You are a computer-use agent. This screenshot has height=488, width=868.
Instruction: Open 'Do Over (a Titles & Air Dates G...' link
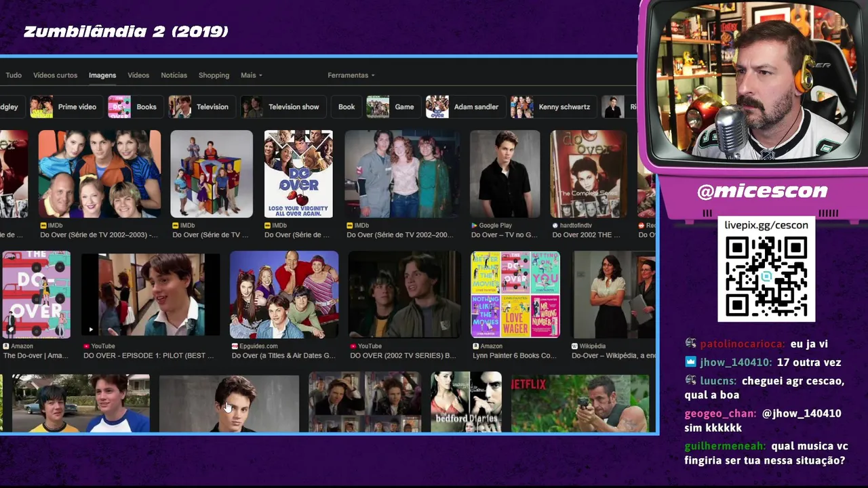coord(283,356)
